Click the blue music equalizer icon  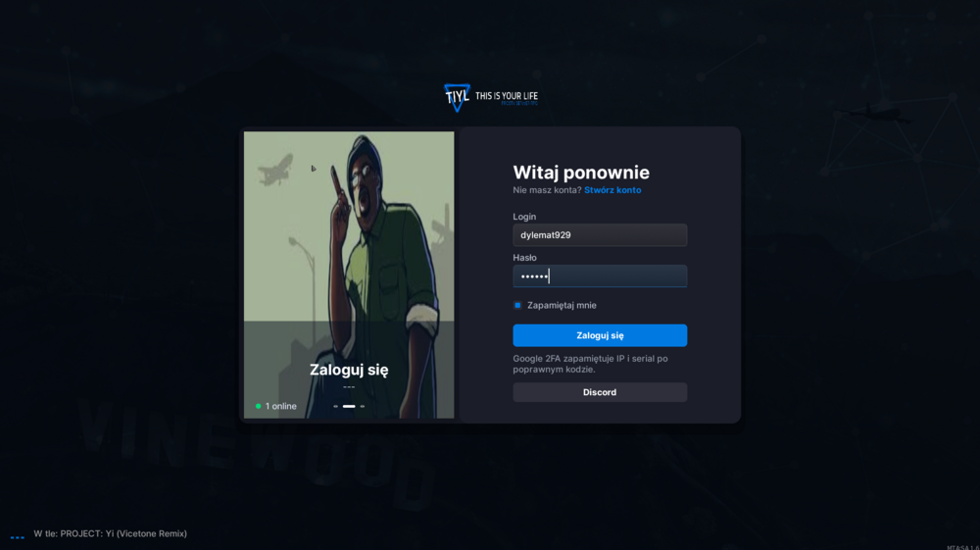coord(17,537)
